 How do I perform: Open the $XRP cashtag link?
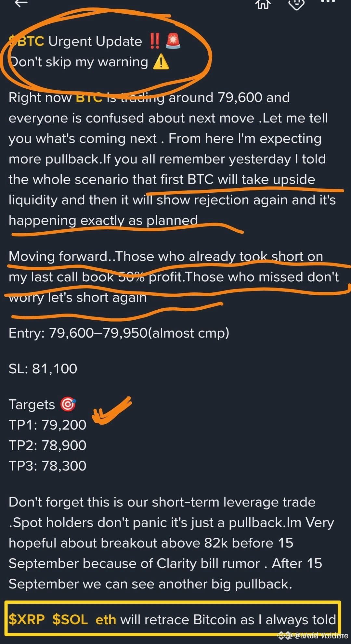(27, 620)
